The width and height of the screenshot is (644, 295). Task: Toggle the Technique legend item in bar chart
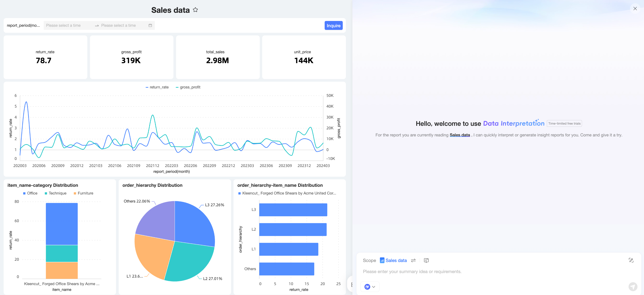pyautogui.click(x=55, y=193)
